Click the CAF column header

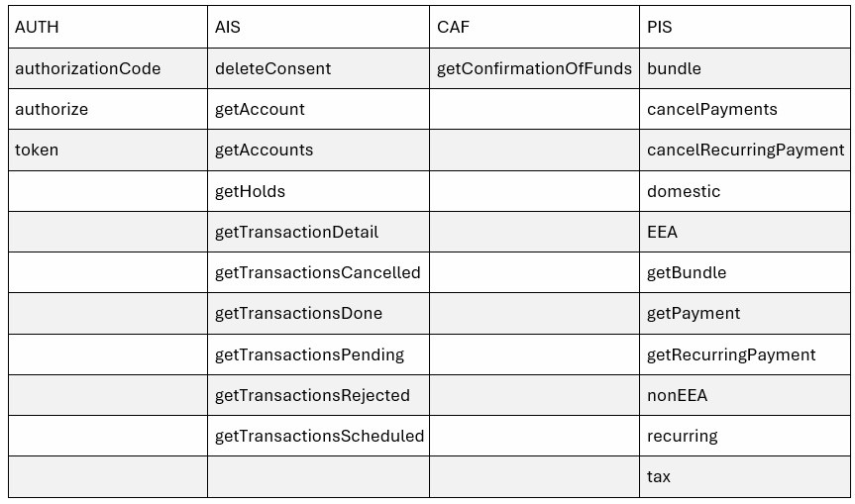point(534,27)
